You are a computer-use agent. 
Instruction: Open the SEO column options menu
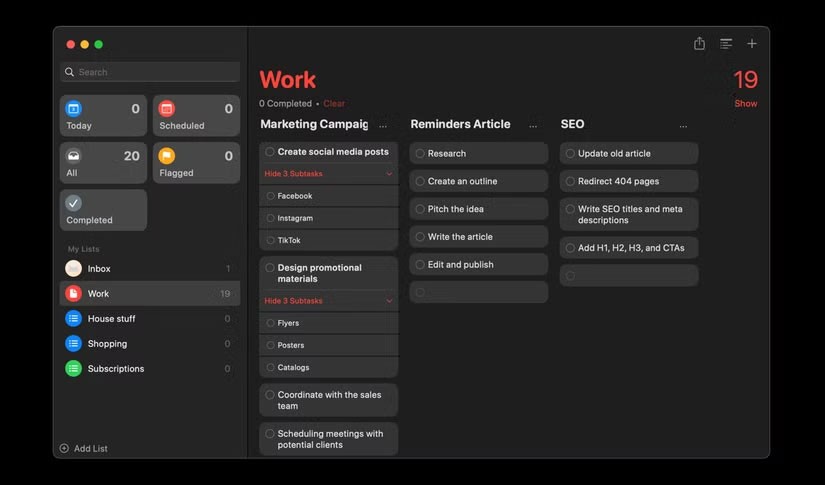(683, 126)
